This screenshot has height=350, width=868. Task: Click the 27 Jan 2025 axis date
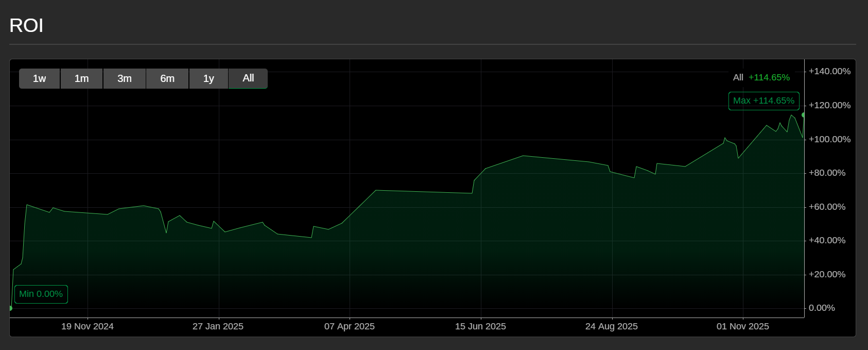[x=218, y=326]
